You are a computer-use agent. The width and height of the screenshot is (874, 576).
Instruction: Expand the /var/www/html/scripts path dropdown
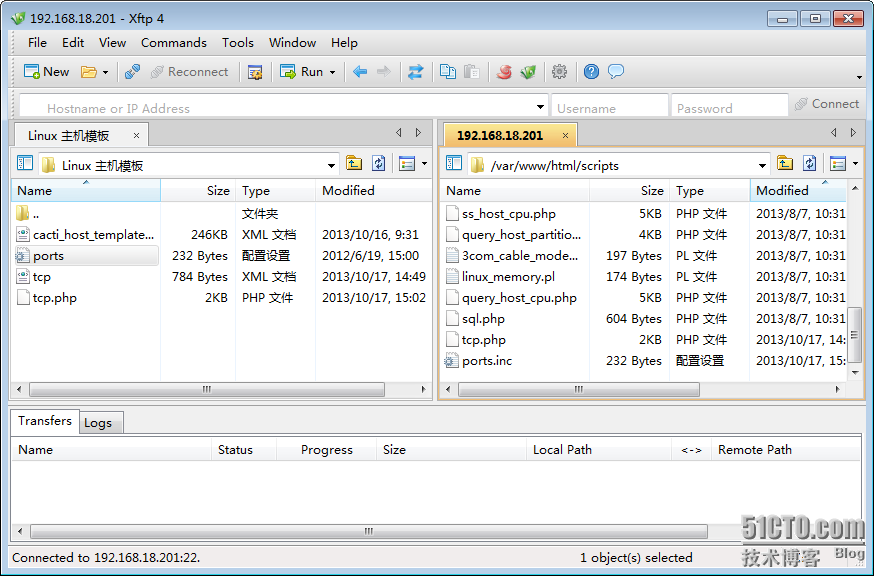(762, 165)
